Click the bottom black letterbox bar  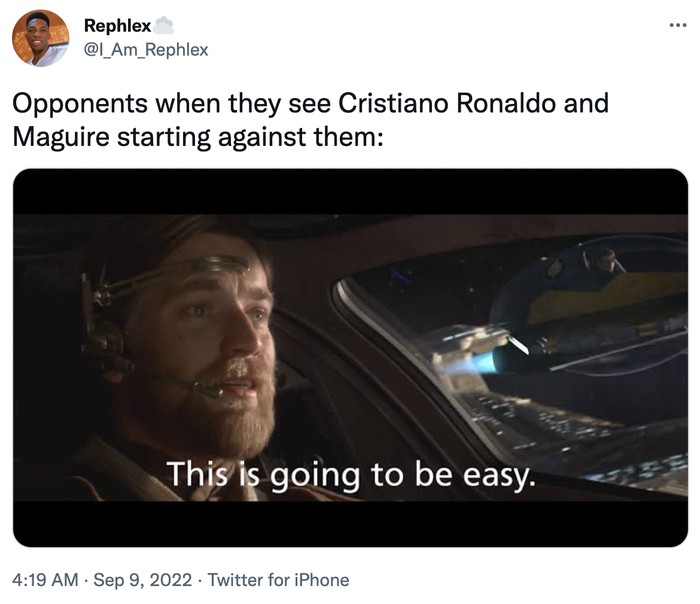(350, 524)
